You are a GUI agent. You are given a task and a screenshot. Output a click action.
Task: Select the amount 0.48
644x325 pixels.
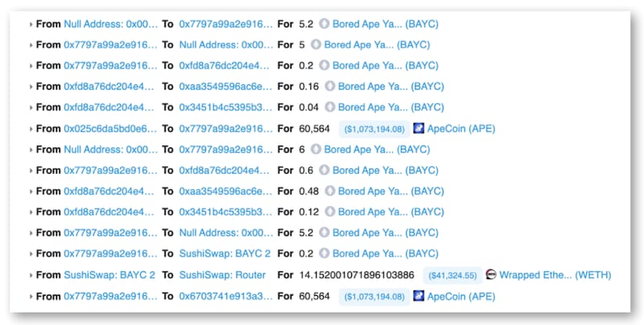click(309, 191)
